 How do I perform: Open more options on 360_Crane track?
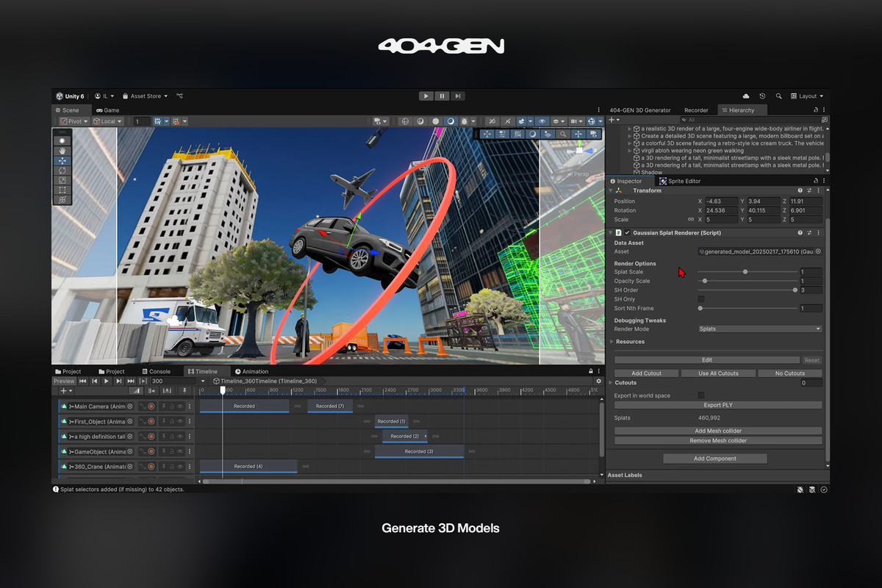190,466
